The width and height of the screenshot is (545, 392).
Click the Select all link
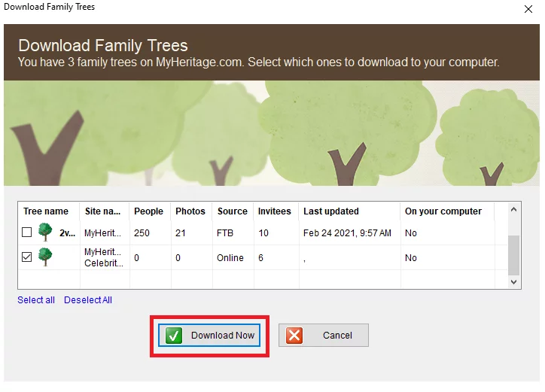[36, 300]
